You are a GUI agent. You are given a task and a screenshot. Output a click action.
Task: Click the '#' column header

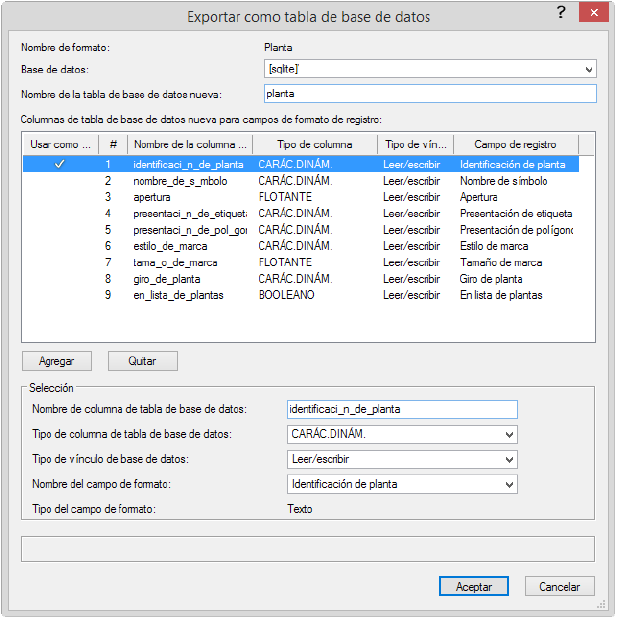coord(113,144)
